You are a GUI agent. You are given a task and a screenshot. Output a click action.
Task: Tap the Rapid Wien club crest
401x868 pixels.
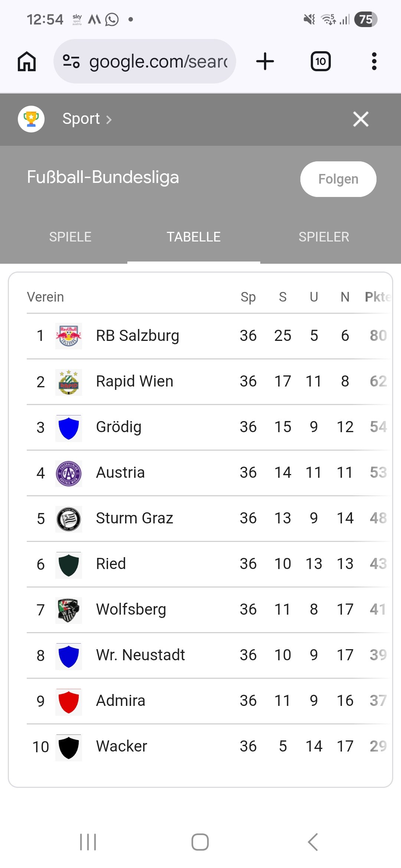[69, 382]
